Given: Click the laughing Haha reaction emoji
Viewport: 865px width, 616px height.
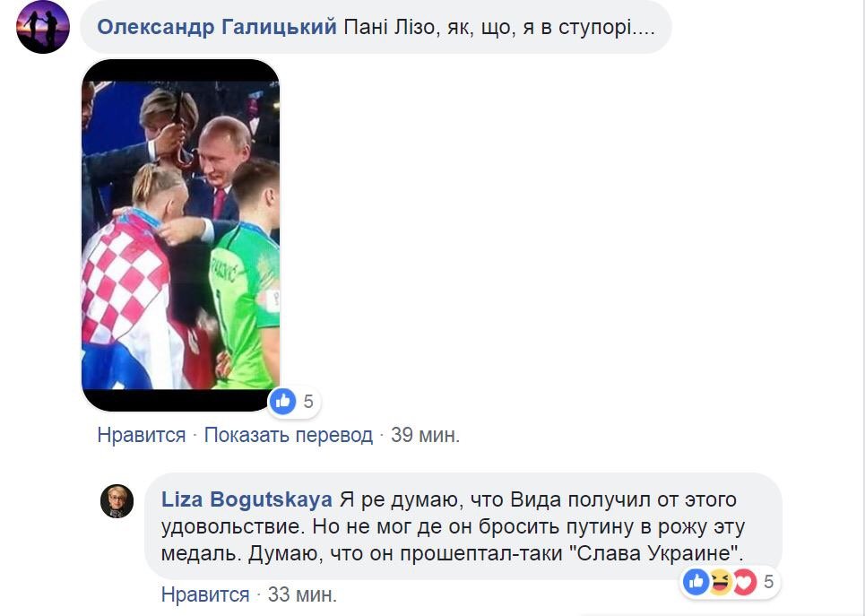Looking at the screenshot, I should tap(720, 581).
